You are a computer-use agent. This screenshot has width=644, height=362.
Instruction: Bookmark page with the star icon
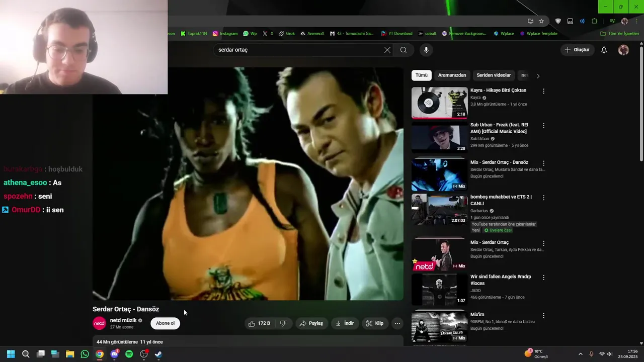[541, 21]
